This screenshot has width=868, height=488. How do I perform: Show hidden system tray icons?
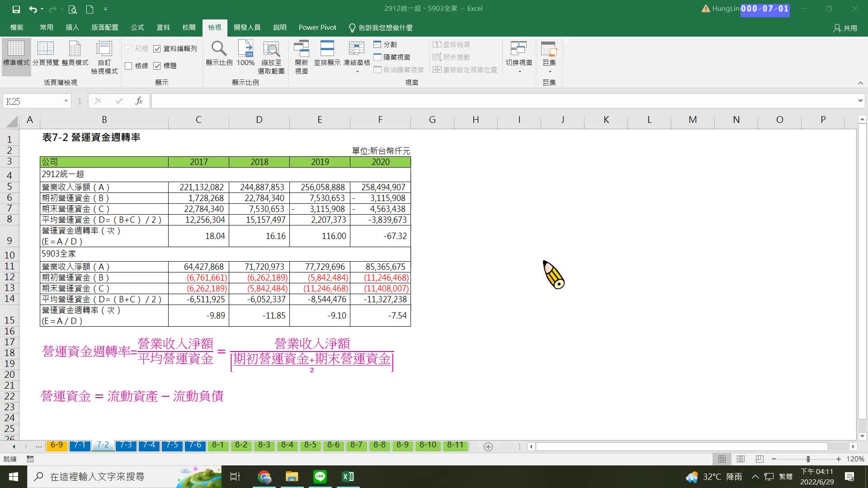[755, 476]
